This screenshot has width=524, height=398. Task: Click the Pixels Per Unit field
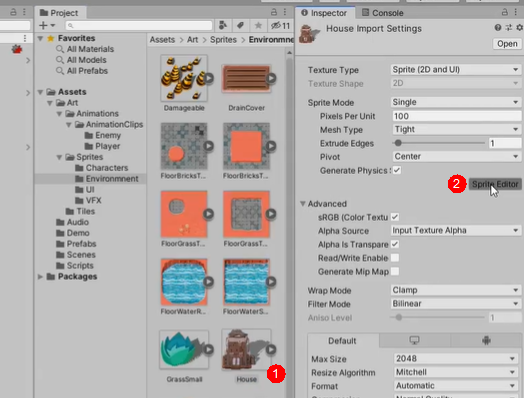pyautogui.click(x=457, y=116)
